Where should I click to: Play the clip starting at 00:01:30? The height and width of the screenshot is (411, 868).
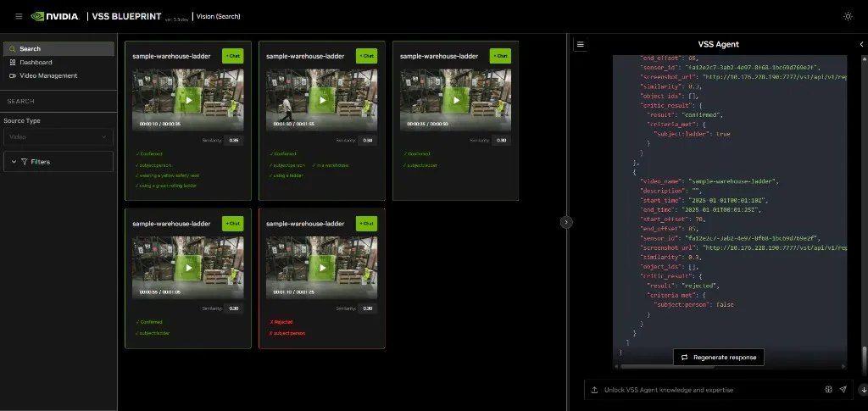[323, 100]
